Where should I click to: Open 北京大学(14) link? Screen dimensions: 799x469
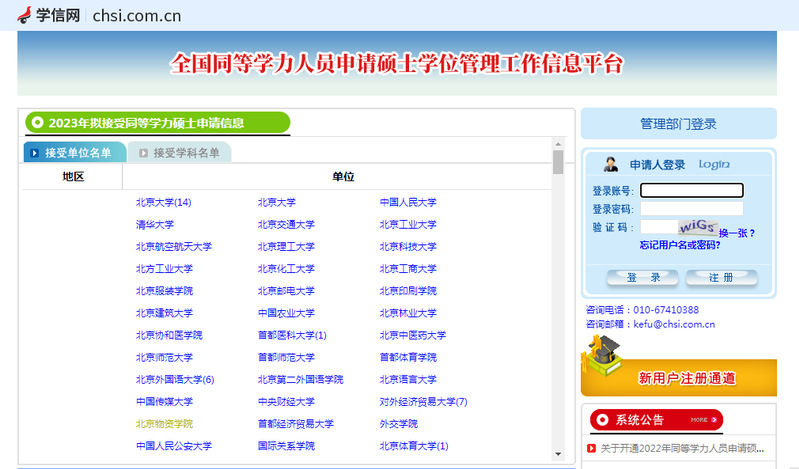coord(164,202)
